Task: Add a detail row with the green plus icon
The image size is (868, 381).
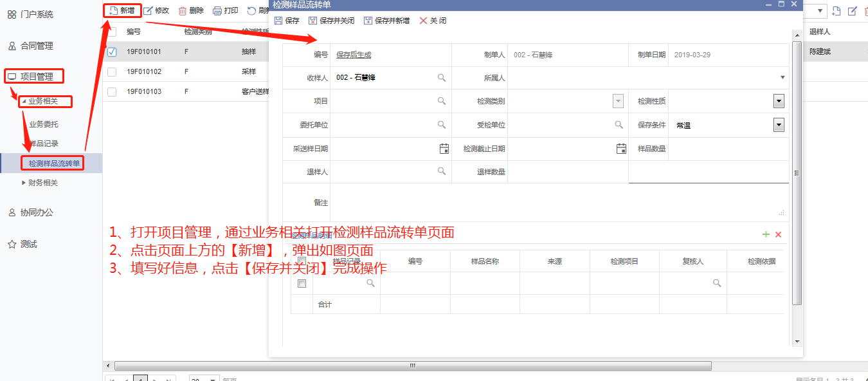Action: [766, 234]
